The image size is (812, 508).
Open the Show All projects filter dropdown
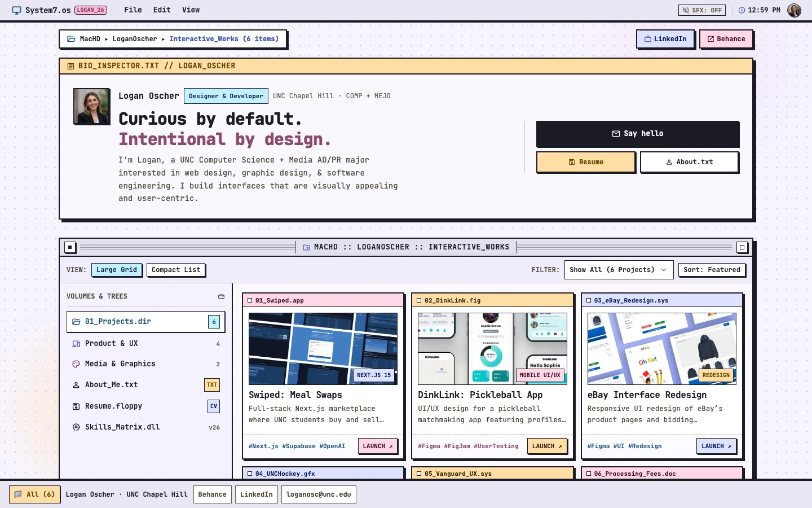619,270
